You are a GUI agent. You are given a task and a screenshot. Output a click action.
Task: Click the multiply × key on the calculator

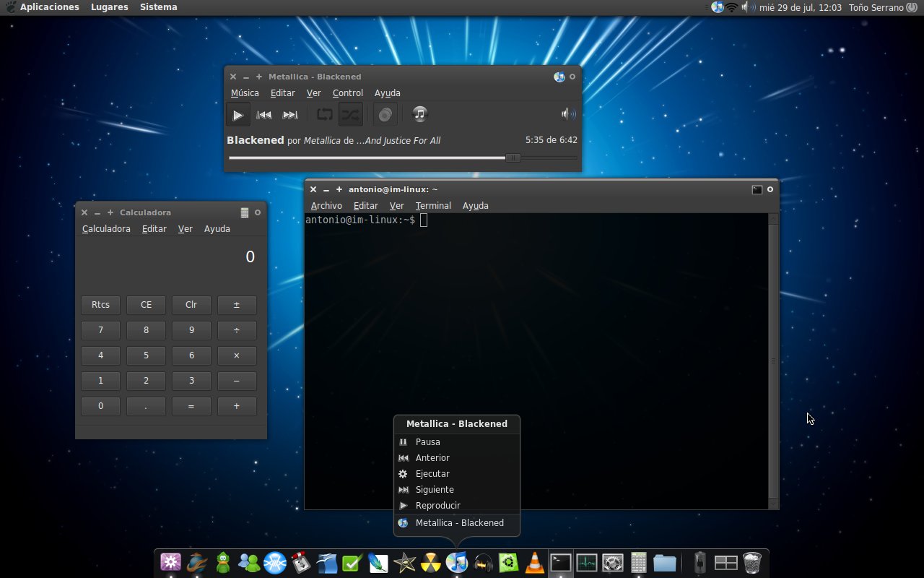point(237,355)
